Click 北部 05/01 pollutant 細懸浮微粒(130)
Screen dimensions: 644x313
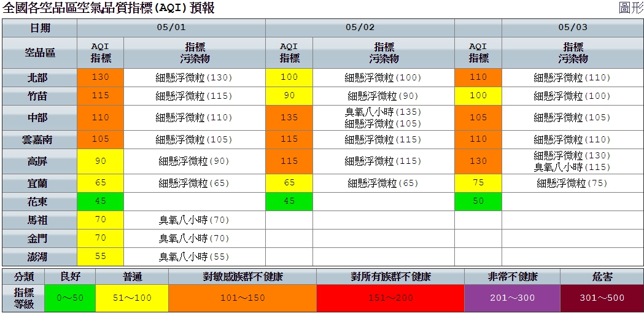194,77
